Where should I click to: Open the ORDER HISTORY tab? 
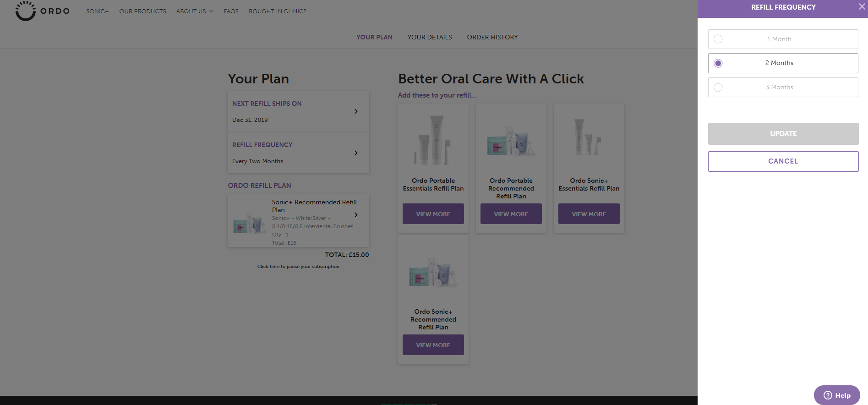point(492,37)
